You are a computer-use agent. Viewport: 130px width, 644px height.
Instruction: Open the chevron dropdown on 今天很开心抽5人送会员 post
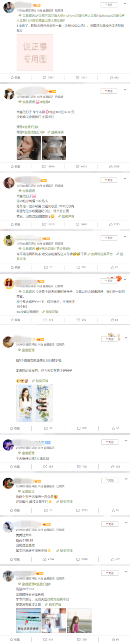pos(126,441)
